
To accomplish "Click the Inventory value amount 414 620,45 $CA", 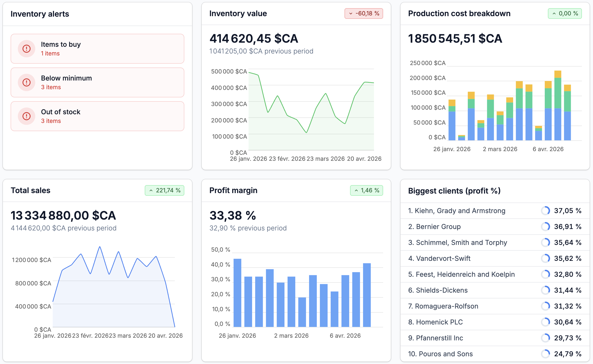I will click(x=254, y=39).
